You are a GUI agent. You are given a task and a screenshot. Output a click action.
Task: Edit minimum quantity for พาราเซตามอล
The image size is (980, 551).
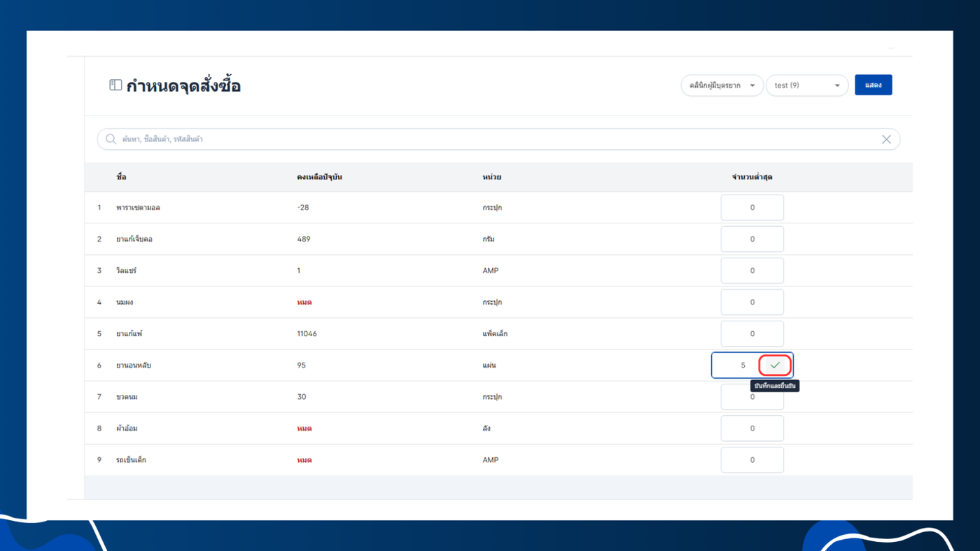tap(752, 208)
